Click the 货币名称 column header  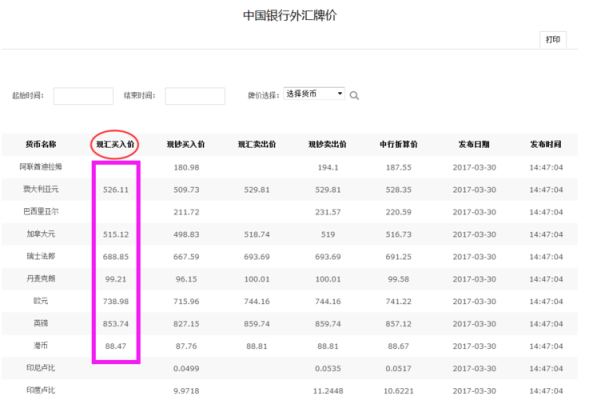(x=41, y=144)
